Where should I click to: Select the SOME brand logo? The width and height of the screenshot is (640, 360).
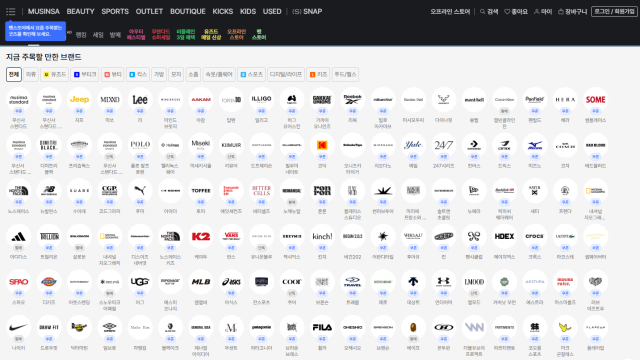pos(596,99)
